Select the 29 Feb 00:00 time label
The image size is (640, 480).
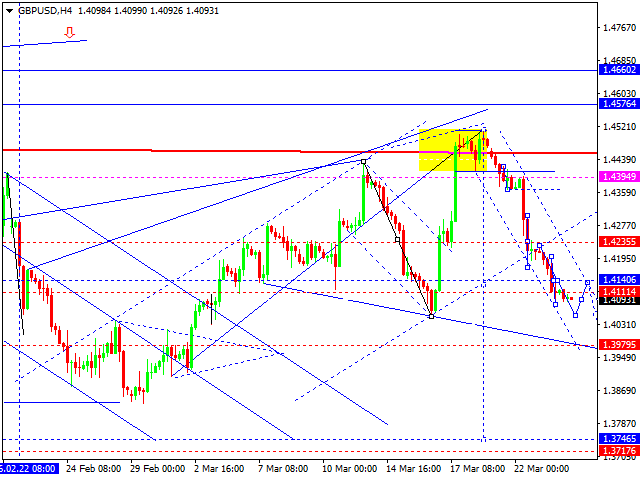[158, 469]
